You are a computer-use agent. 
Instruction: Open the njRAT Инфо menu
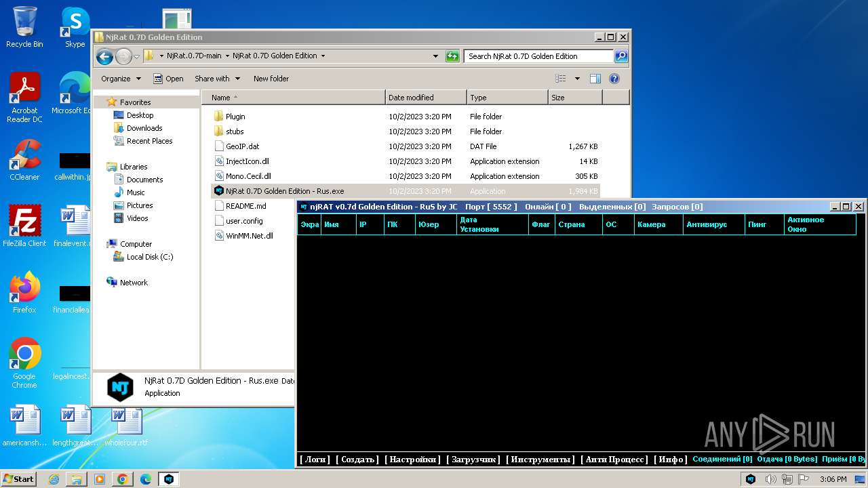(671, 460)
